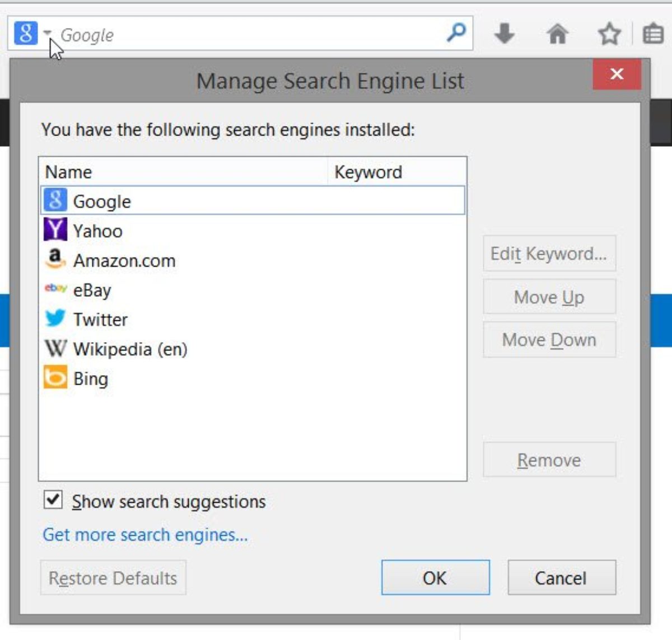Select the Yahoo search engine entry
Screen dimensions: 672x640
click(x=97, y=231)
